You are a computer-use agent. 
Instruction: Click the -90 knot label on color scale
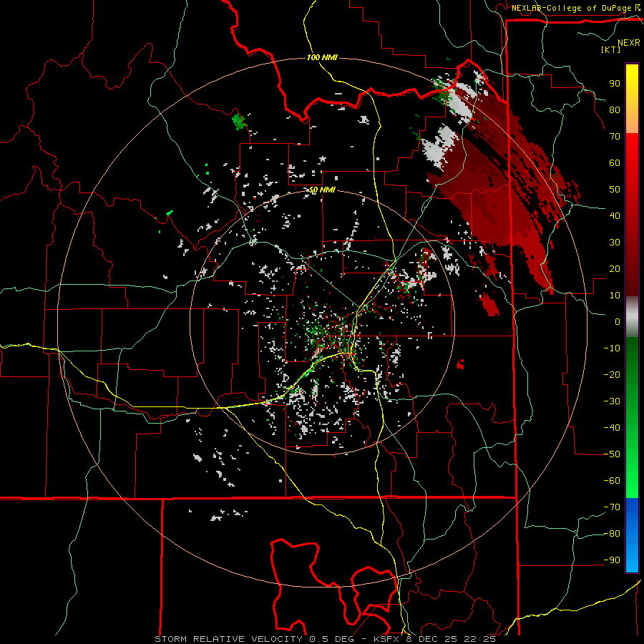612,560
